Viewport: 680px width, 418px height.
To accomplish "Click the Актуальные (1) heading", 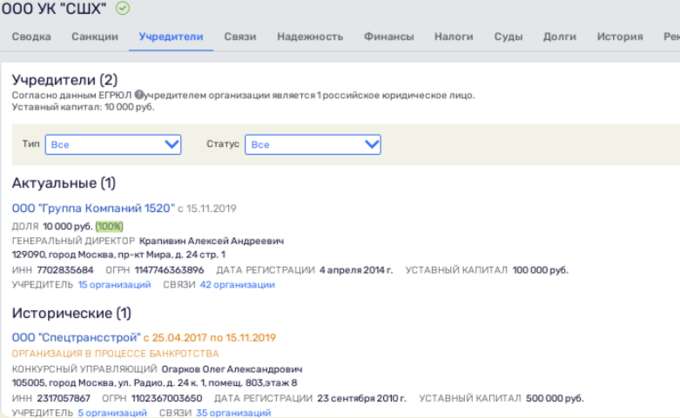I will point(64,183).
